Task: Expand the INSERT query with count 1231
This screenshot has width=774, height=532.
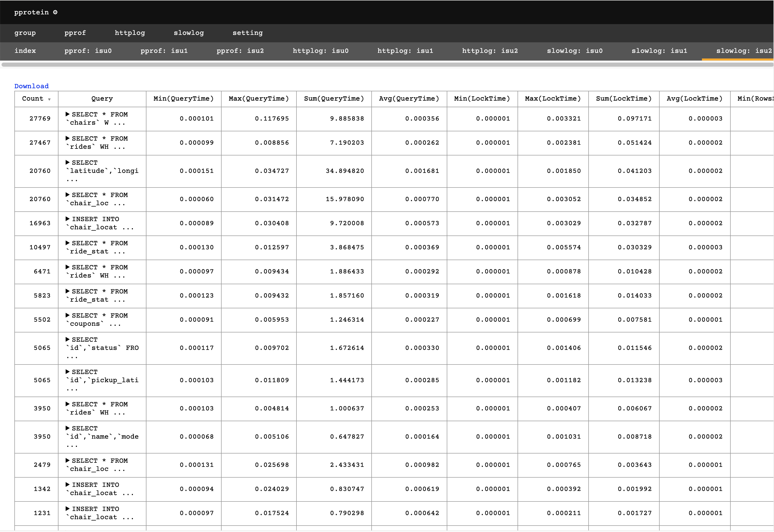Action: click(x=68, y=509)
